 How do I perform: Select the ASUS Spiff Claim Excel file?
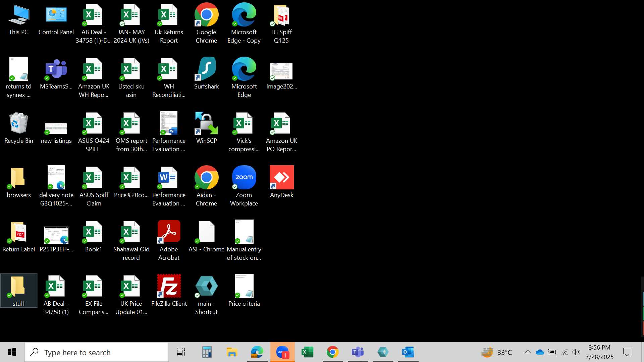pyautogui.click(x=94, y=186)
